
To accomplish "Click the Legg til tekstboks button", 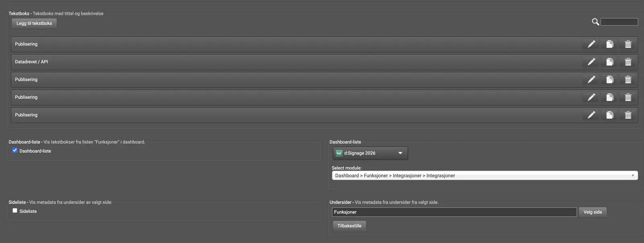I will pos(34,23).
